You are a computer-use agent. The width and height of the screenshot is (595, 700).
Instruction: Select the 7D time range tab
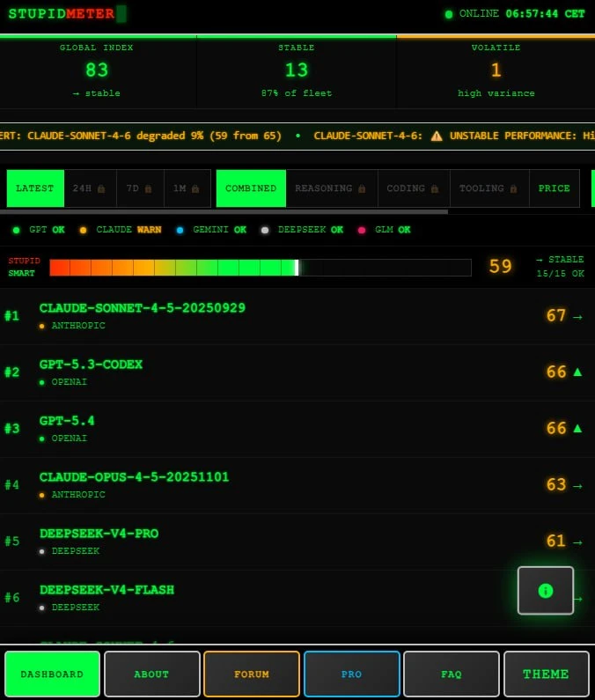point(140,188)
